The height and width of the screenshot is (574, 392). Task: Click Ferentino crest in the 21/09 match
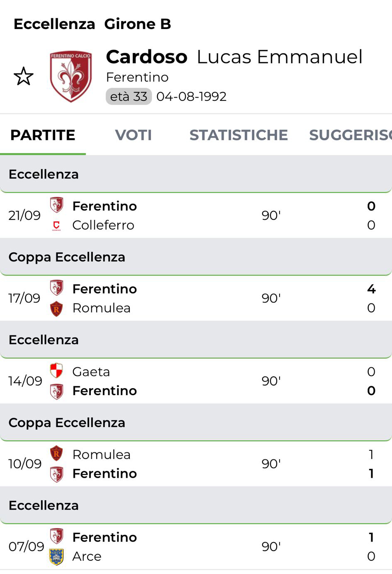56,205
